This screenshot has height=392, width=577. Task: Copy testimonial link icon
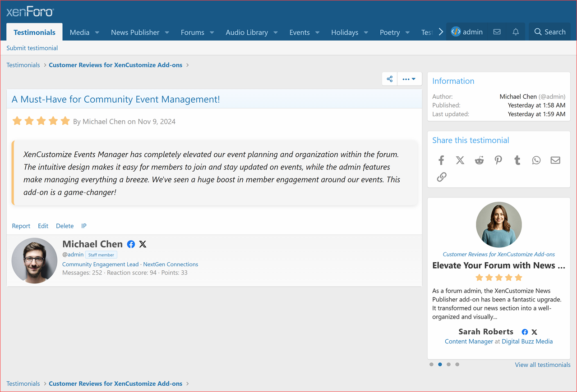(442, 177)
